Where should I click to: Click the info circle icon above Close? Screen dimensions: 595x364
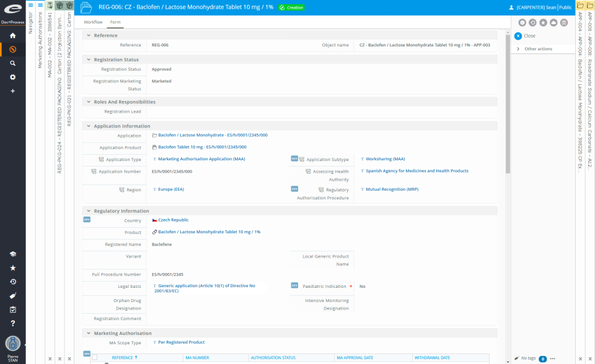(522, 22)
